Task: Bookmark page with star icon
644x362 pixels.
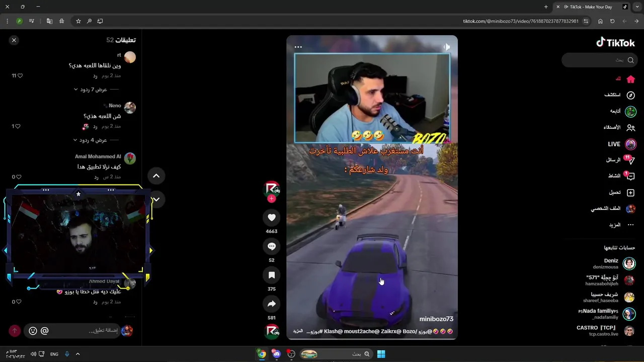Action: [x=78, y=21]
